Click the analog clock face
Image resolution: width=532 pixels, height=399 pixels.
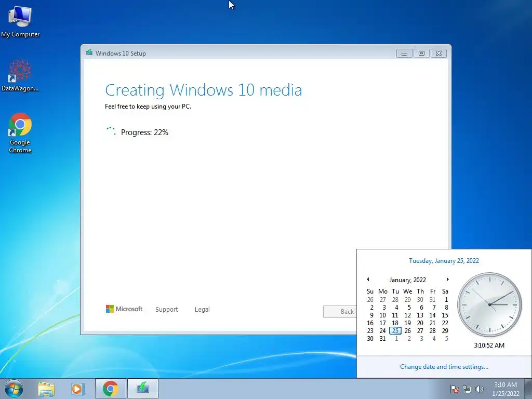(489, 304)
